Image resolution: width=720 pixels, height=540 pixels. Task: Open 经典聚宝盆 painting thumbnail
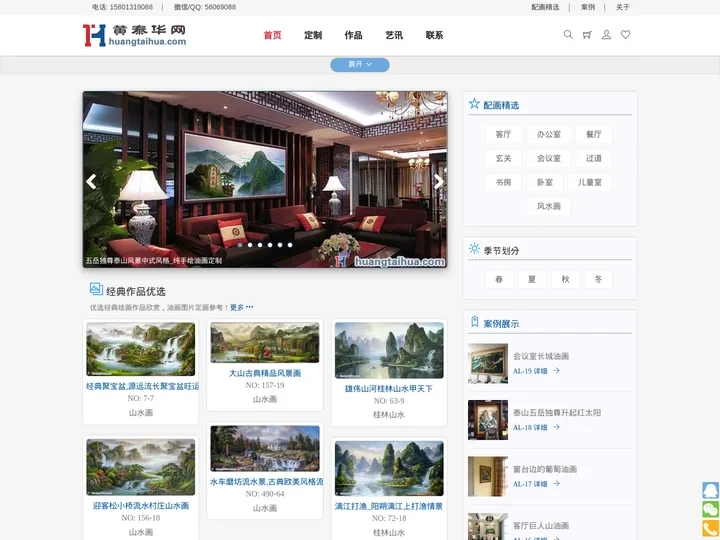click(141, 349)
